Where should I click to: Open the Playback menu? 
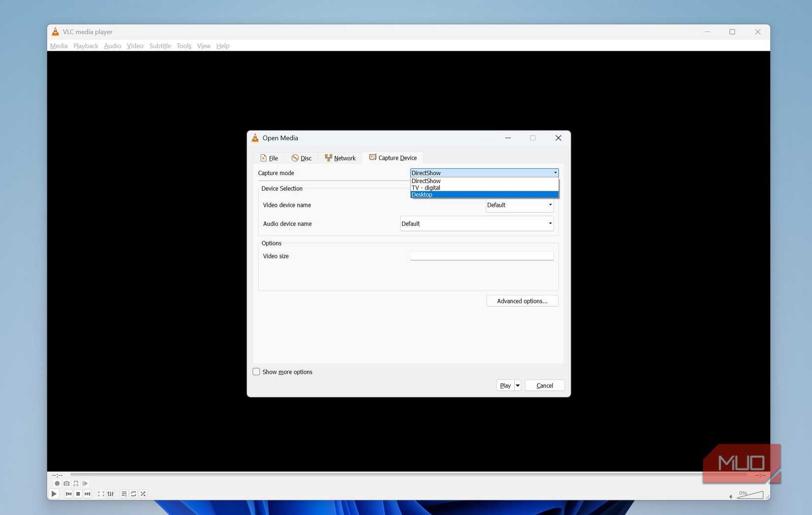point(86,46)
